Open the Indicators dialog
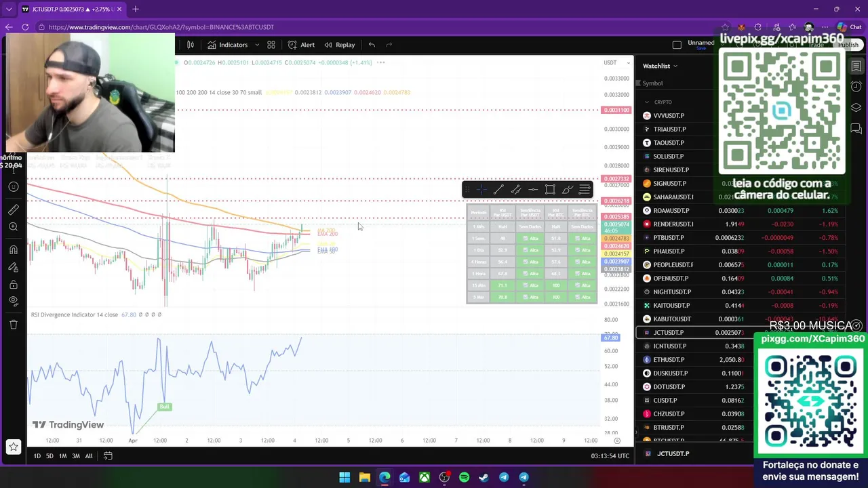 [x=228, y=45]
